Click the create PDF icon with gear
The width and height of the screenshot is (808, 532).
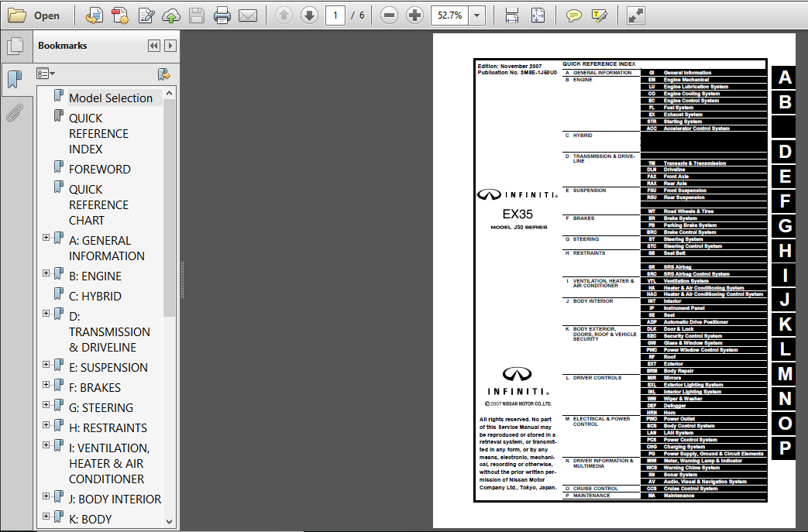(x=120, y=15)
